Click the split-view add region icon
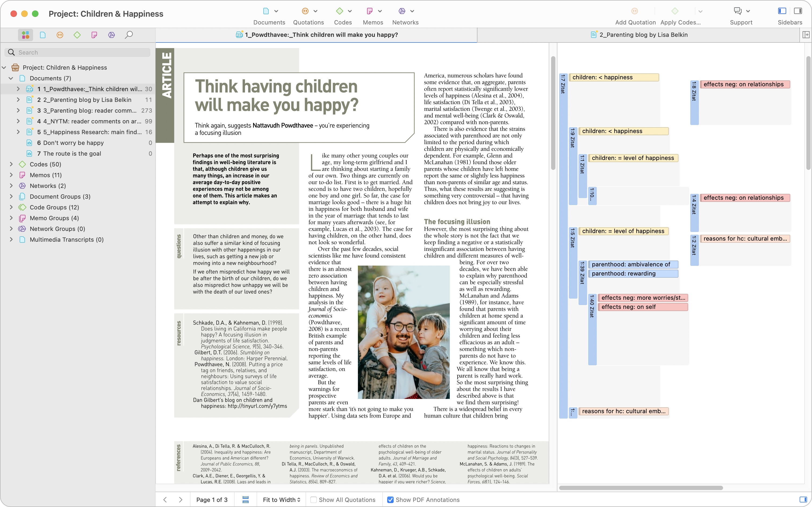Image resolution: width=812 pixels, height=507 pixels. [806, 35]
